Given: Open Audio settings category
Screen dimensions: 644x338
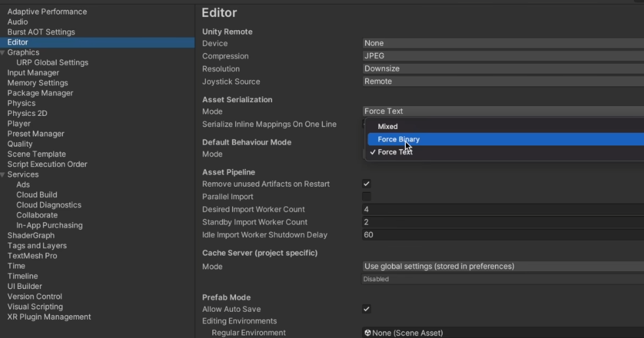Looking at the screenshot, I should pyautogui.click(x=18, y=22).
